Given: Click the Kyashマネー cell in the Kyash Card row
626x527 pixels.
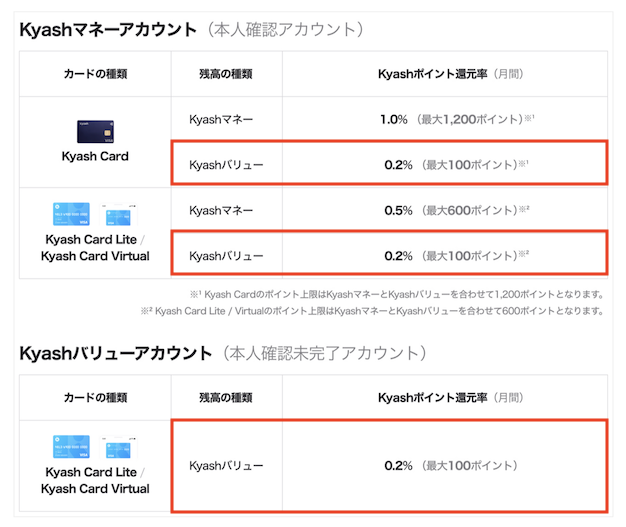Looking at the screenshot, I should tap(222, 119).
